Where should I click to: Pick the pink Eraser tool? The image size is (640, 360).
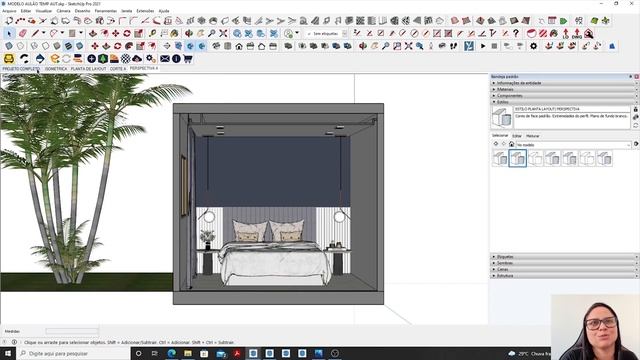(22, 33)
